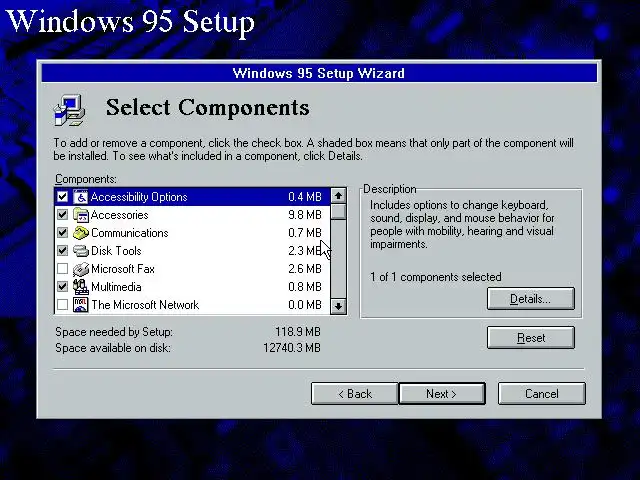Select the Accessibility Options row label
The height and width of the screenshot is (480, 640).
139,197
